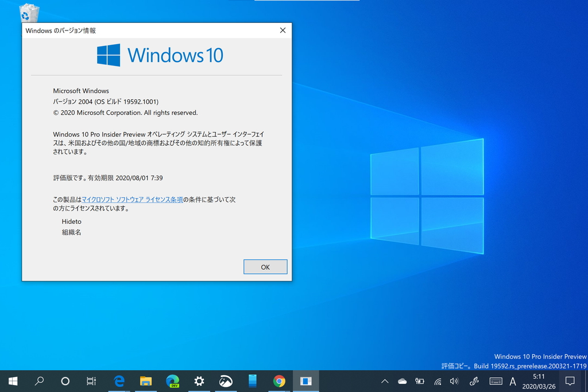Open the Start menu
The image size is (588, 392).
coord(12,381)
